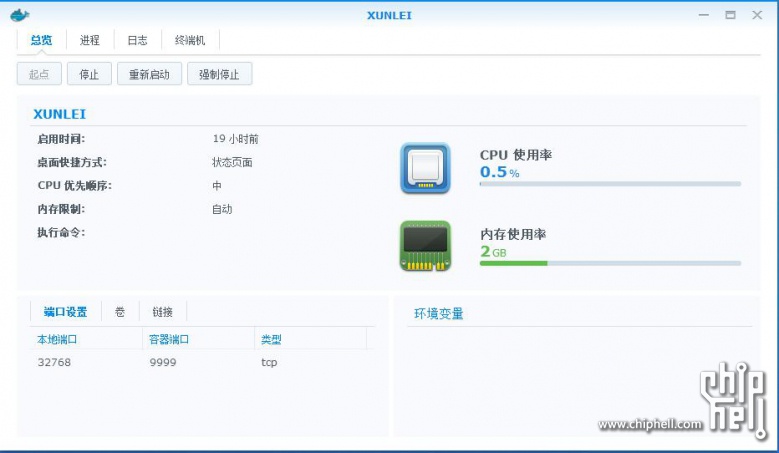The image size is (779, 453).
Task: Click the CPU 优先顺序 label
Action: [x=75, y=185]
